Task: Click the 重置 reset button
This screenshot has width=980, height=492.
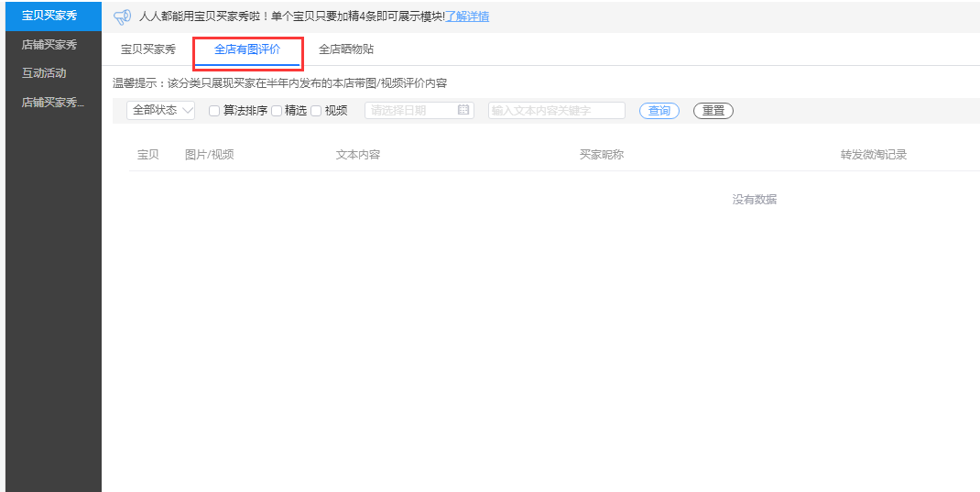Action: [713, 111]
